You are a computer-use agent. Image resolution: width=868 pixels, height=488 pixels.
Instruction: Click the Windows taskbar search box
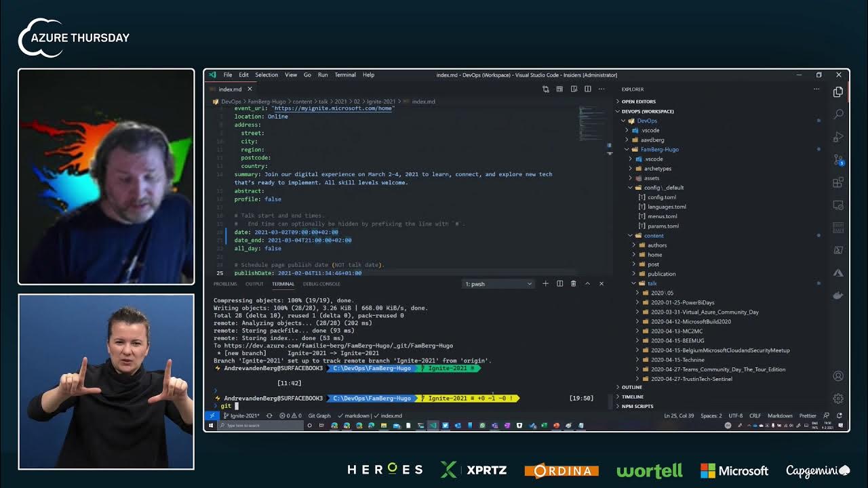pos(261,426)
